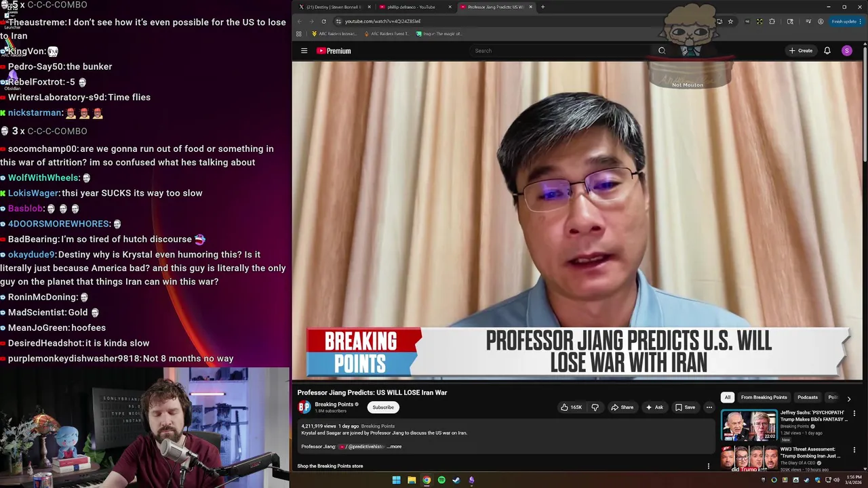Open Steam from the taskbar
The height and width of the screenshot is (488, 868).
pyautogui.click(x=456, y=480)
